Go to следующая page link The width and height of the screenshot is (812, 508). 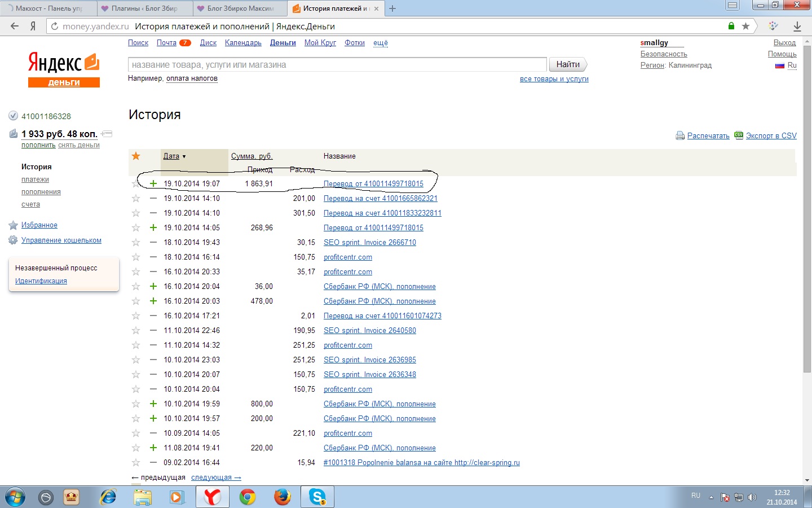click(216, 478)
